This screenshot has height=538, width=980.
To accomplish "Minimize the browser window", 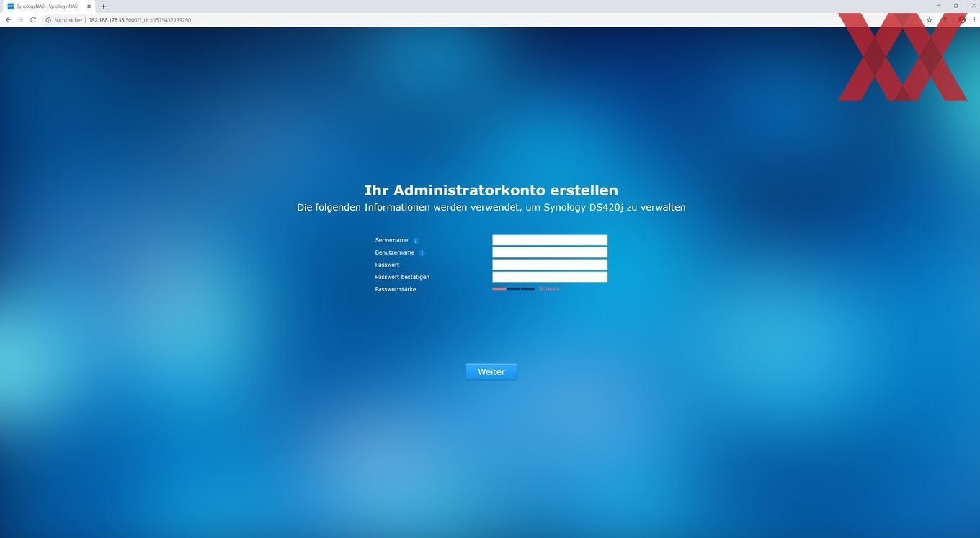I will tap(939, 6).
